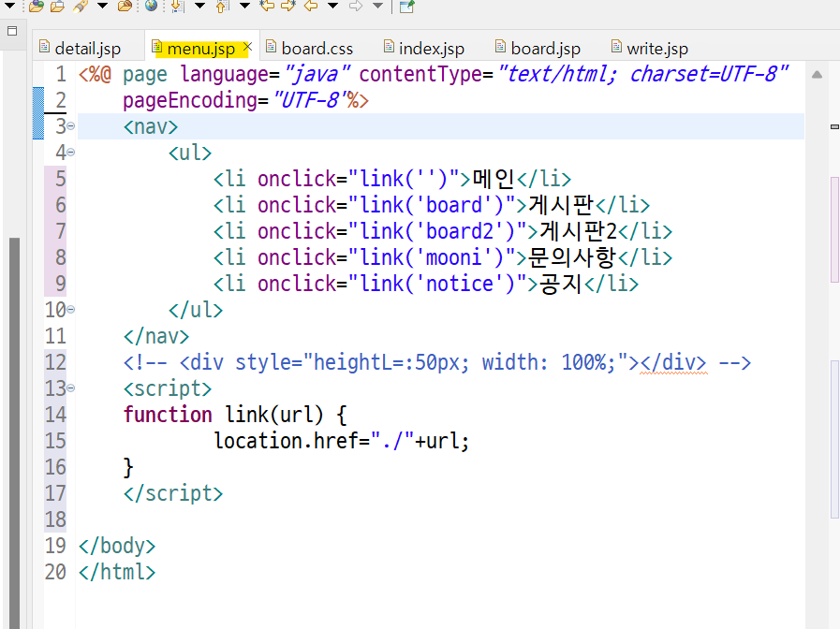
Task: Navigate Back with the yellow left arrow
Action: [311, 6]
